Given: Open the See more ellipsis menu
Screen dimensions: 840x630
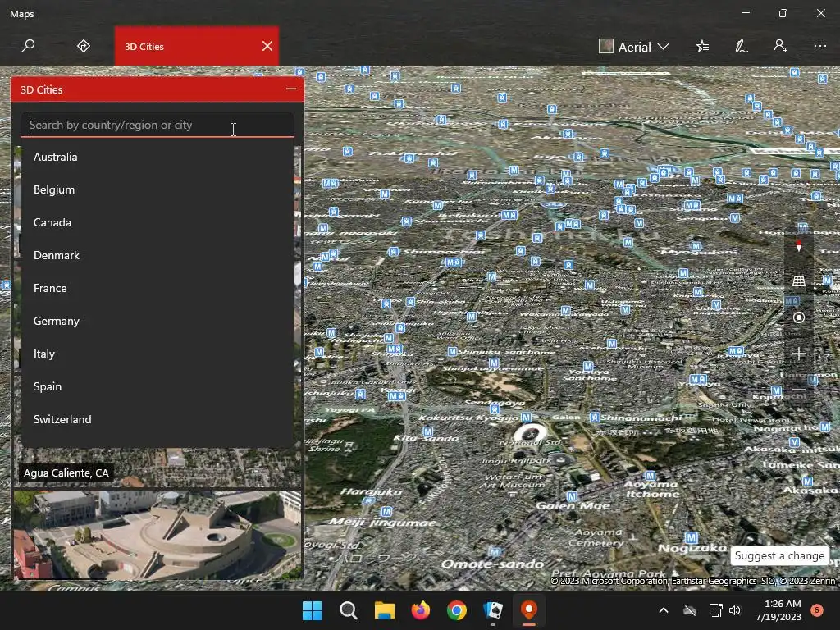Looking at the screenshot, I should [820, 46].
